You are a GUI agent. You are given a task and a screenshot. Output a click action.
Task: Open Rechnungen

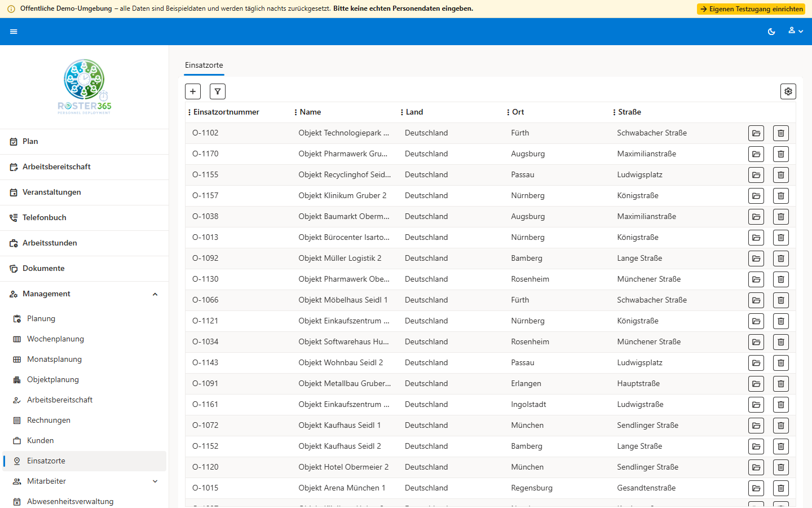[x=85, y=421]
